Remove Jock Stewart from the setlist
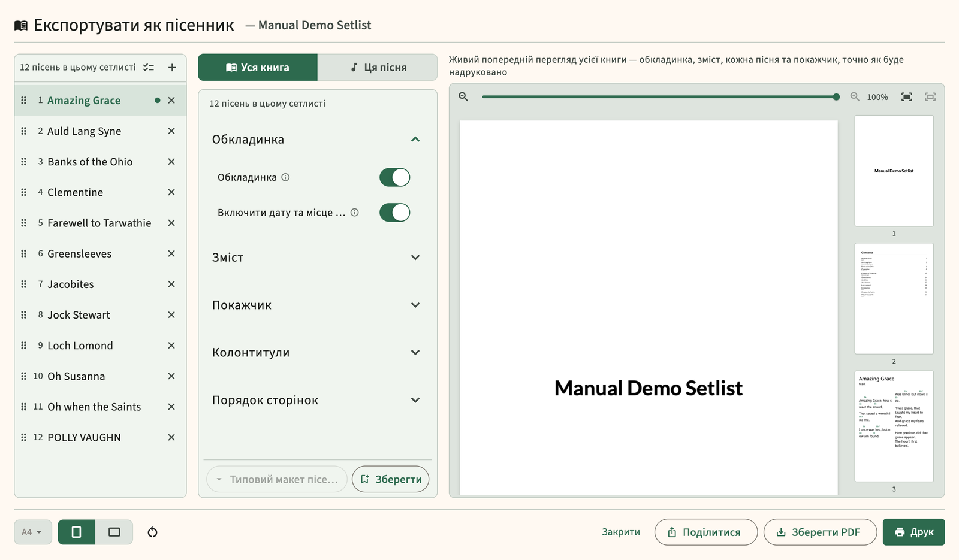 pyautogui.click(x=171, y=315)
